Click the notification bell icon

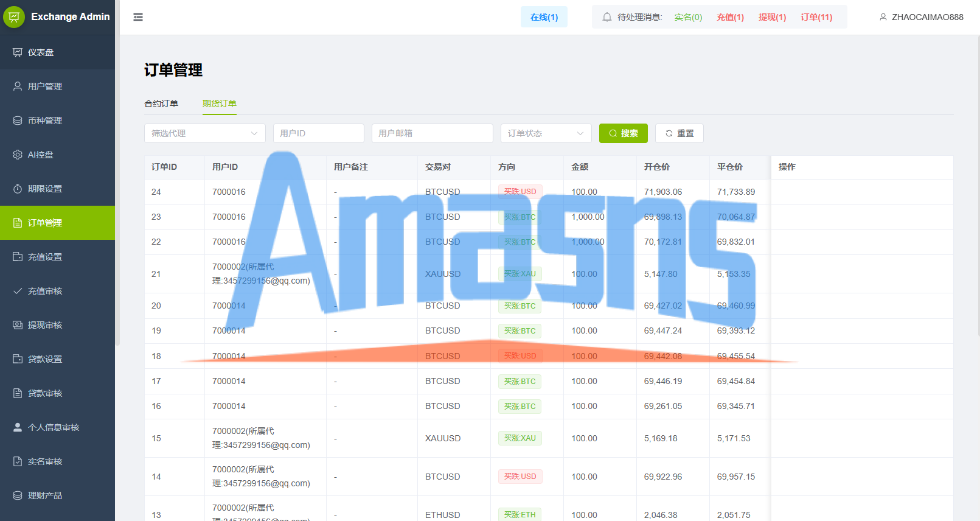click(x=607, y=17)
